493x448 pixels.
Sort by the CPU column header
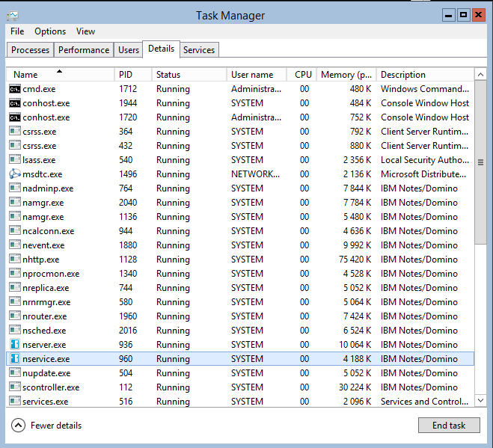(x=301, y=75)
